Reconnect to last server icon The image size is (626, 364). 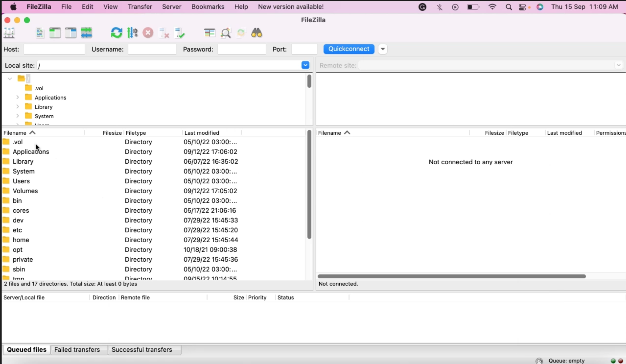pyautogui.click(x=180, y=33)
